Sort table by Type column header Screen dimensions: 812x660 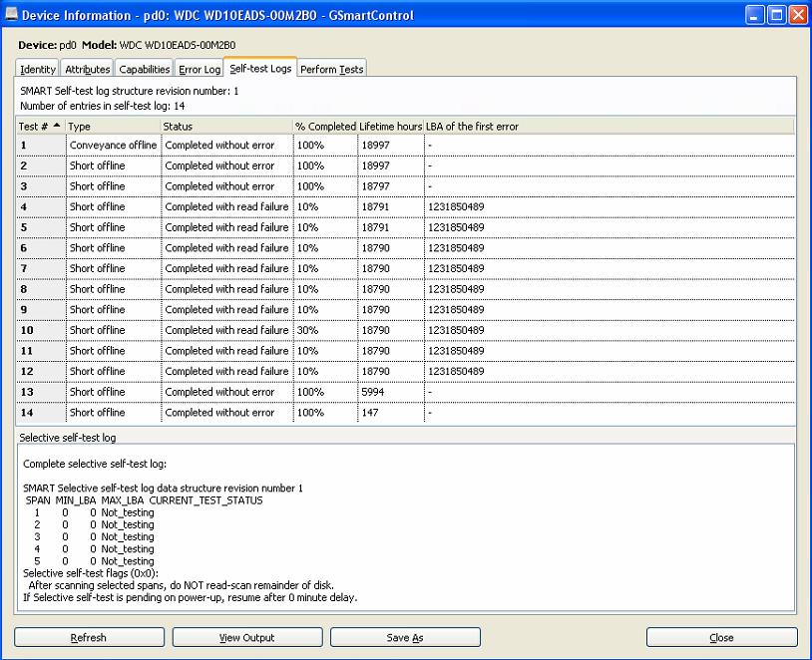point(113,127)
